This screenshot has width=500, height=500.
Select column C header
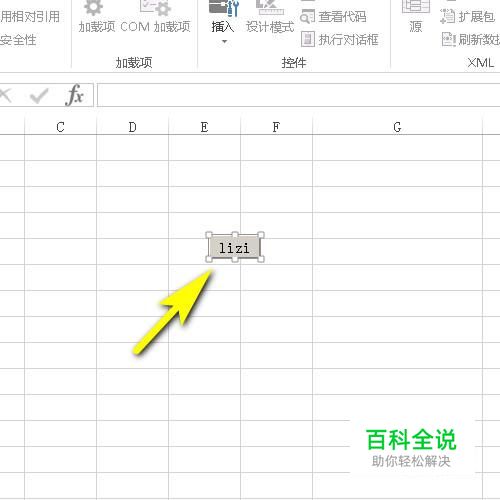(60, 127)
